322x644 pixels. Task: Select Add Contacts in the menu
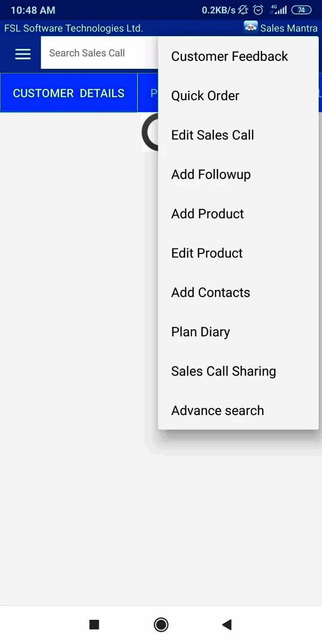click(x=211, y=292)
